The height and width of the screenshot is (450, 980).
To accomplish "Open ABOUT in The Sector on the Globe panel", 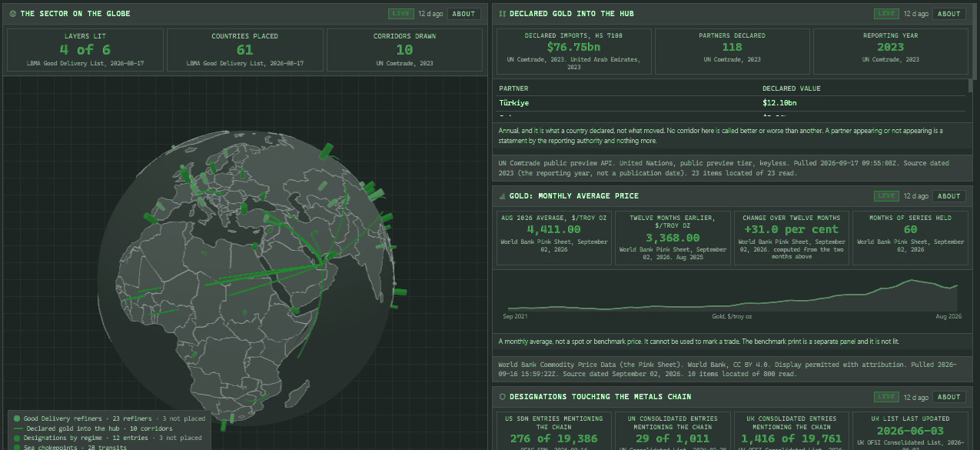I will click(463, 14).
